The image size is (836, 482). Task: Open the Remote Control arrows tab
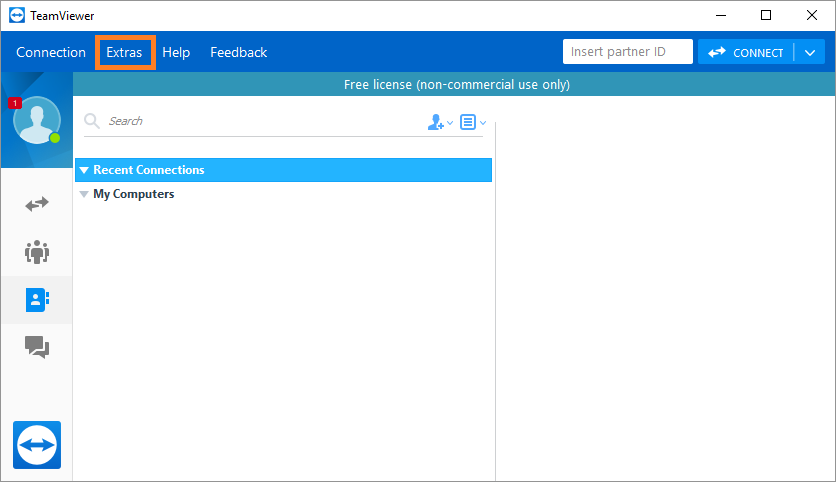[37, 204]
